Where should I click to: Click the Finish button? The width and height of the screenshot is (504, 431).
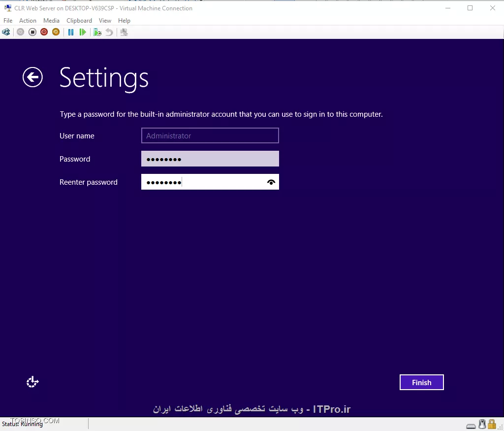coord(421,382)
